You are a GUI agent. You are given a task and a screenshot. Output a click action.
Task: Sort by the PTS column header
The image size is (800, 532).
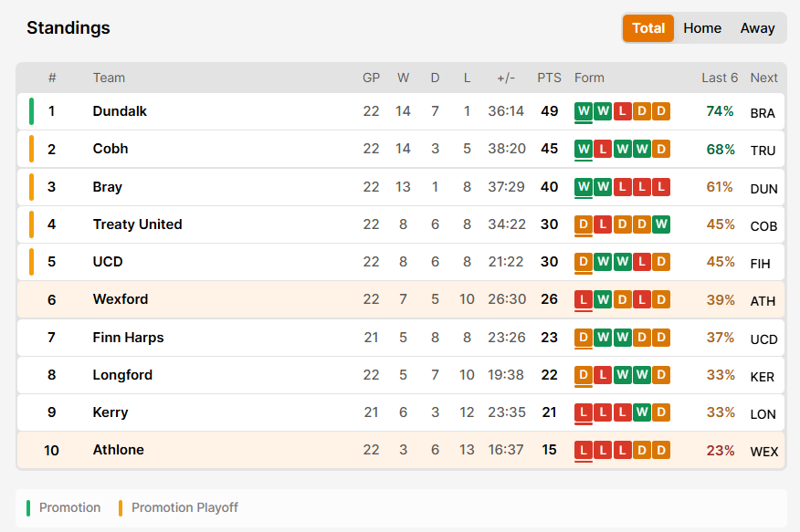coord(549,78)
